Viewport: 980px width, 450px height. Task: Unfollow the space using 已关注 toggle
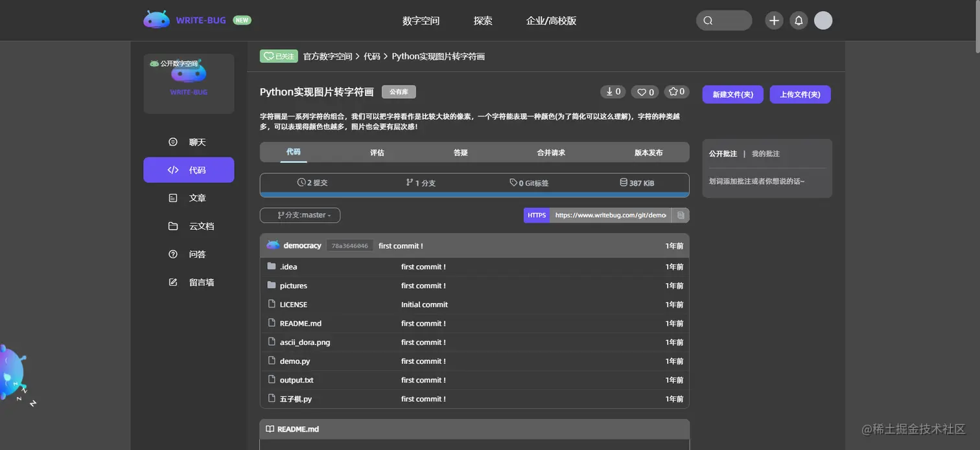tap(278, 56)
